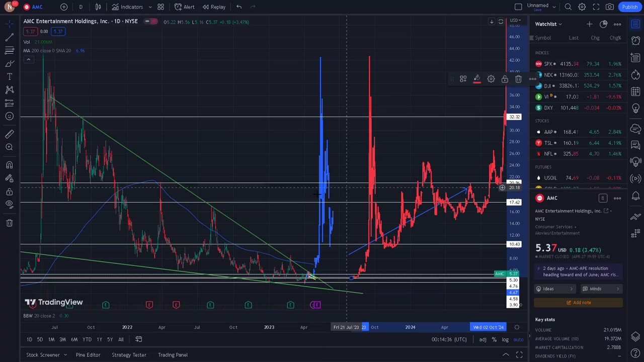The image size is (644, 362).
Task: Open Ideas for AMC
Action: pyautogui.click(x=555, y=289)
